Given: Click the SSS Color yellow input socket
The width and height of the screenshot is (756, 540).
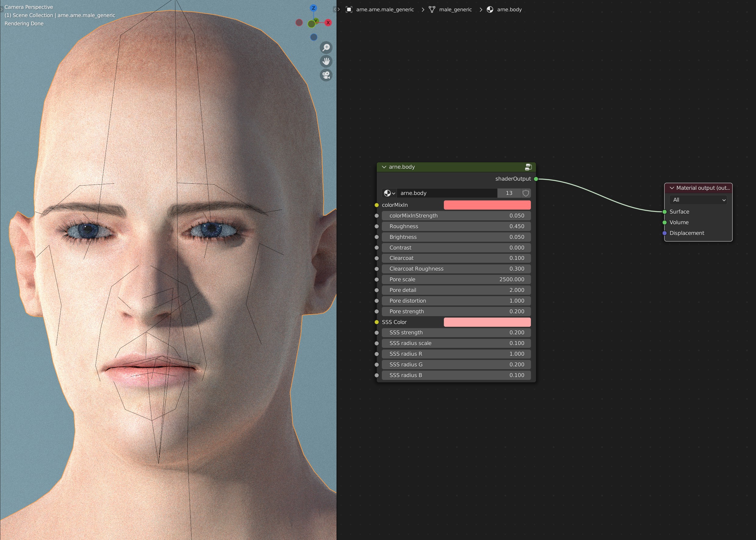Looking at the screenshot, I should [377, 322].
